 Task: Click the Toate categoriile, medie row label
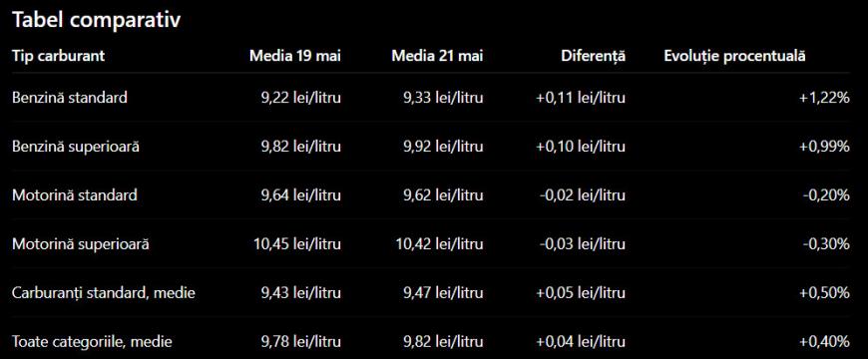[x=92, y=342]
